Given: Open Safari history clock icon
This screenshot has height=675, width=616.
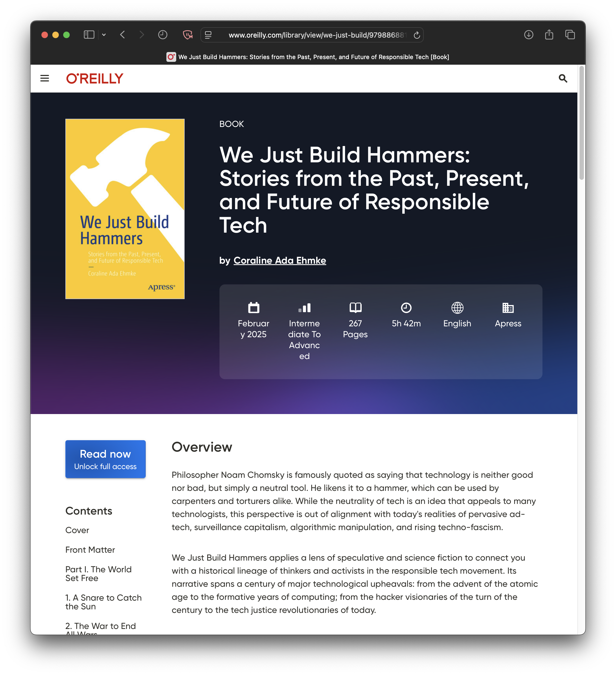Looking at the screenshot, I should tap(163, 35).
